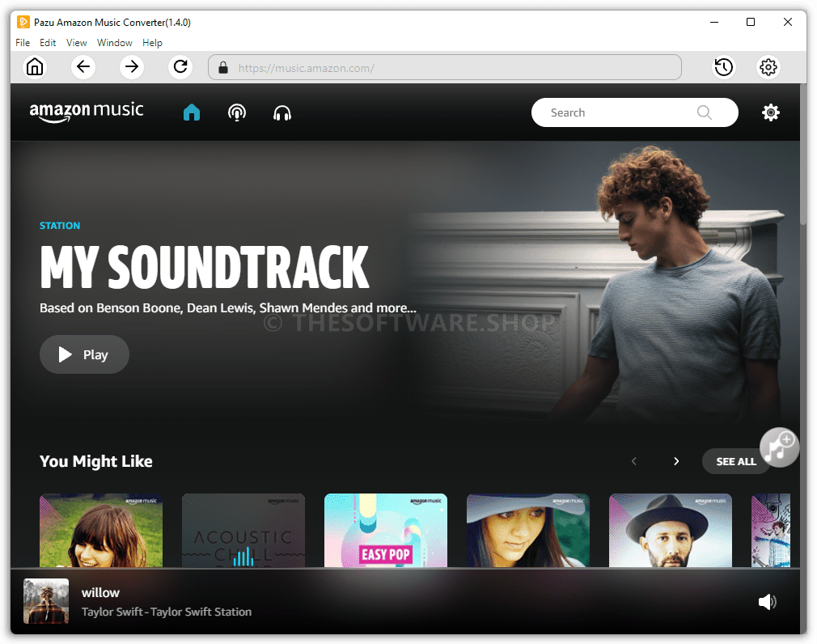Click SEE ALL for You Might Like
Viewport: 817px width, 644px height.
(736, 461)
